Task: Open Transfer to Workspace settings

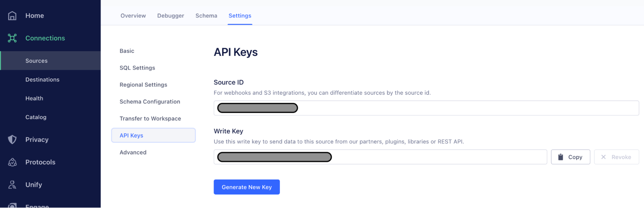Action: coord(150,118)
